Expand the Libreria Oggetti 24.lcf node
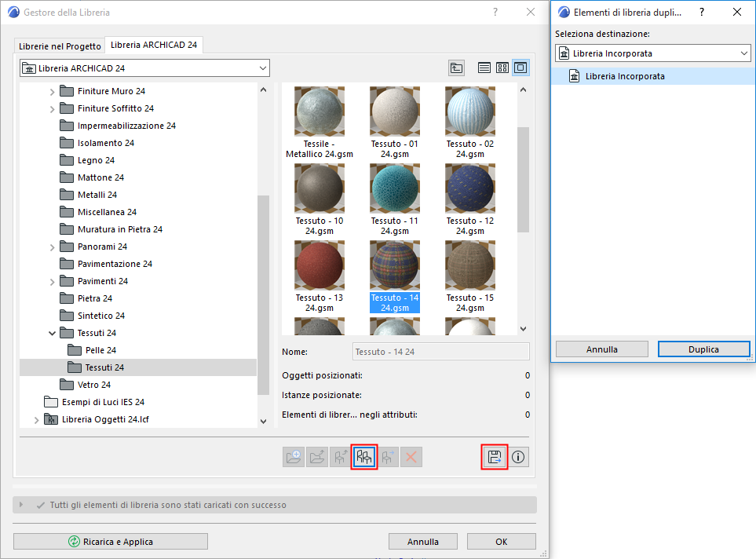Viewport: 756px width, 559px height. point(36,419)
